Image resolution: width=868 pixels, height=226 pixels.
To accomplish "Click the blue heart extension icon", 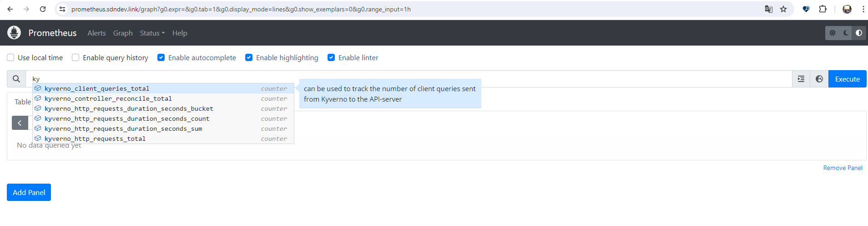I will (806, 9).
